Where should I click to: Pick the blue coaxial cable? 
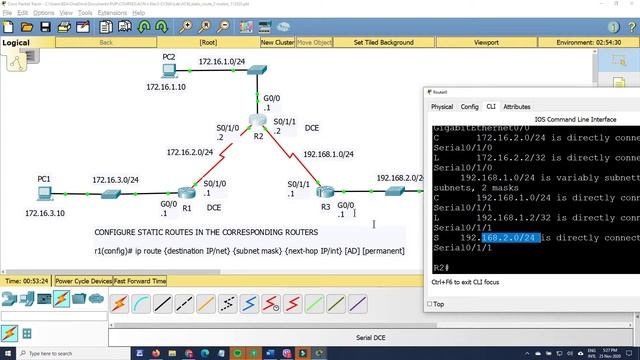click(249, 304)
